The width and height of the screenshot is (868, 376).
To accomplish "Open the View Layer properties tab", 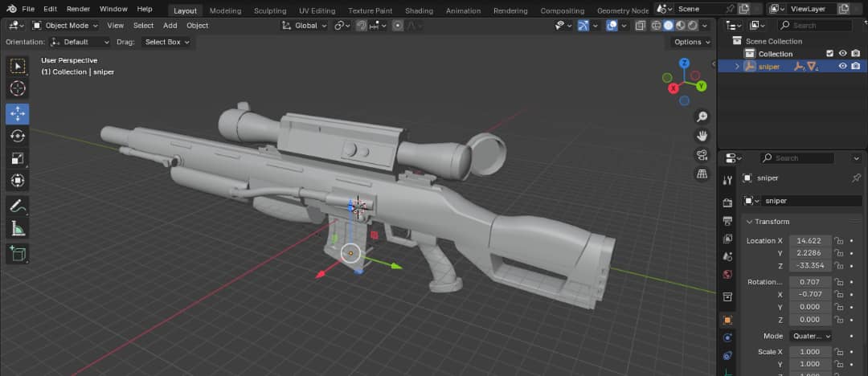I will [x=728, y=239].
